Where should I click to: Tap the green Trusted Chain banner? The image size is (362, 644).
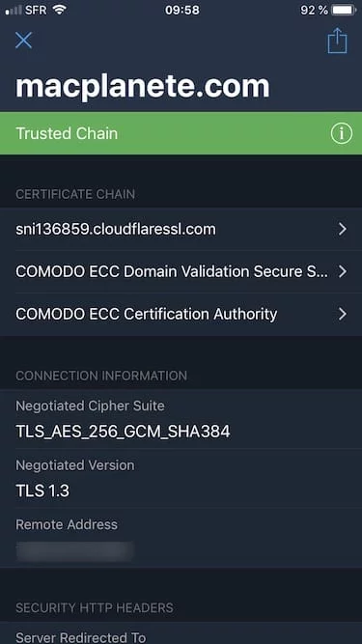(181, 133)
